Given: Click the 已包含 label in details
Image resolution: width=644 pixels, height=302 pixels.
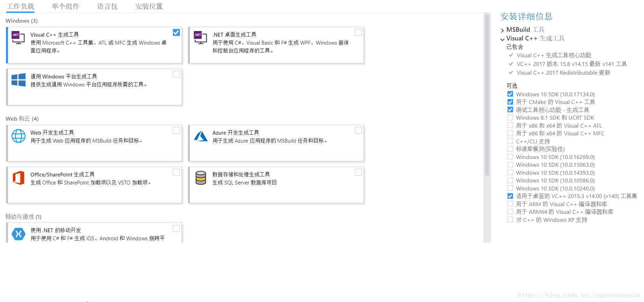Looking at the screenshot, I should (515, 47).
